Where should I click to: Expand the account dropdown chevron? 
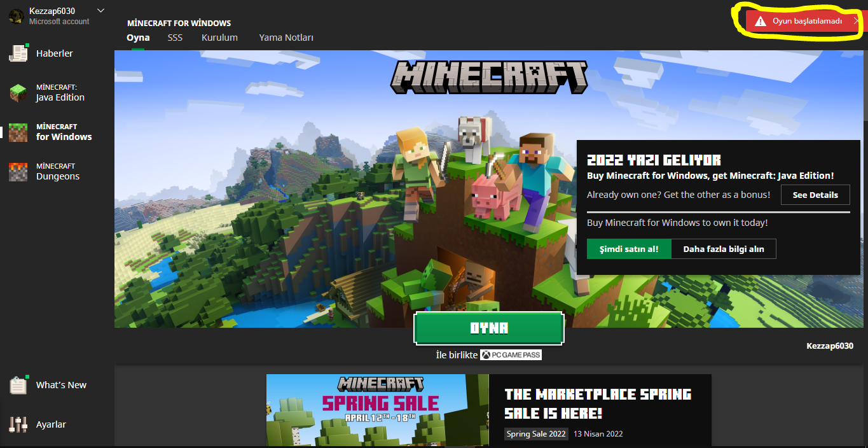(x=100, y=10)
